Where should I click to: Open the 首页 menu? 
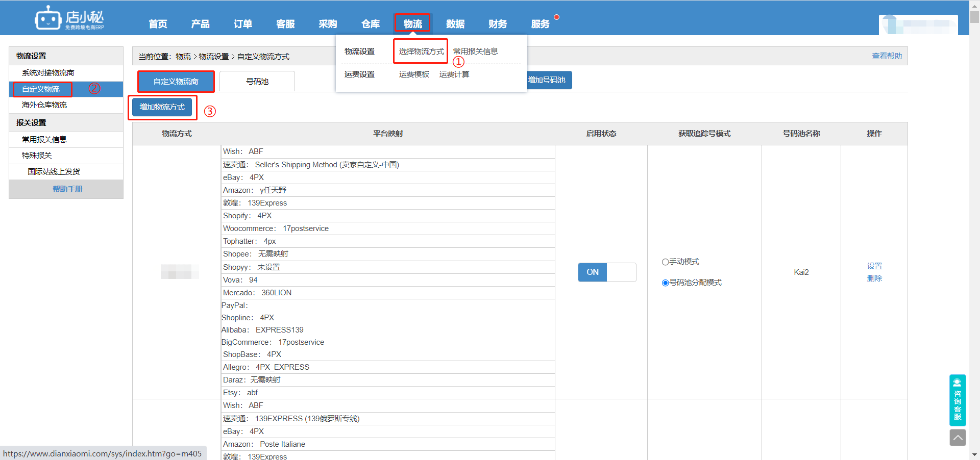click(158, 24)
